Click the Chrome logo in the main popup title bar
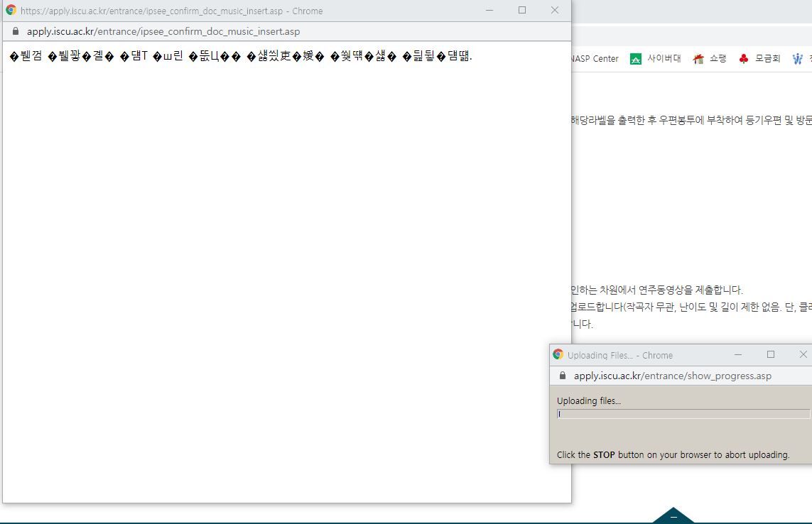The height and width of the screenshot is (524, 812). click(x=11, y=11)
